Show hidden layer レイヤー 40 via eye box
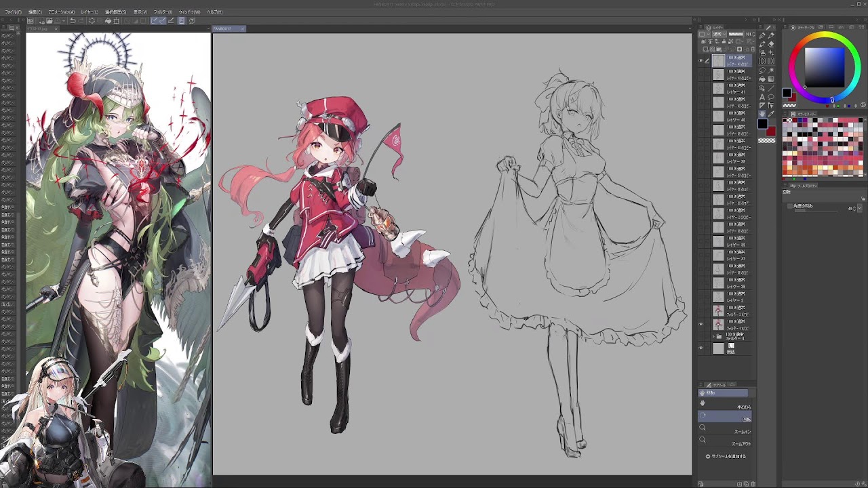This screenshot has height=488, width=868. pyautogui.click(x=701, y=116)
